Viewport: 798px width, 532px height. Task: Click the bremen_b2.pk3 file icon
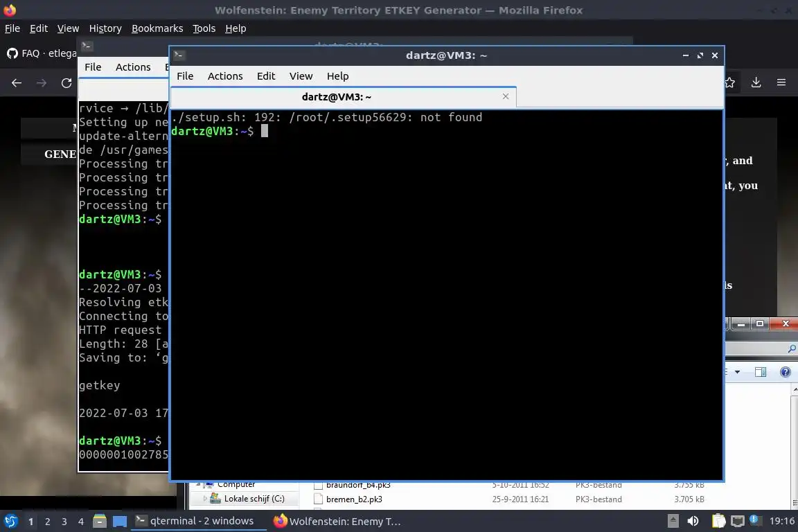[319, 499]
